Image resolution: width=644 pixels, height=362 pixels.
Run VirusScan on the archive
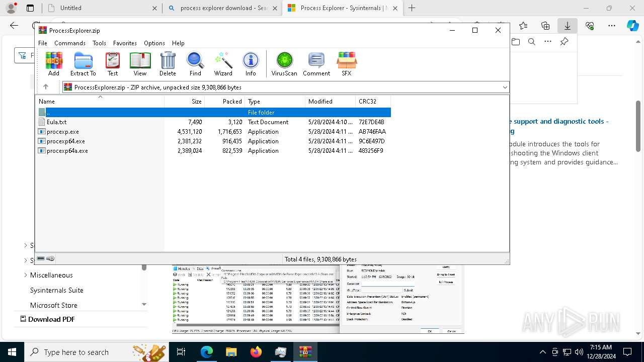click(284, 64)
